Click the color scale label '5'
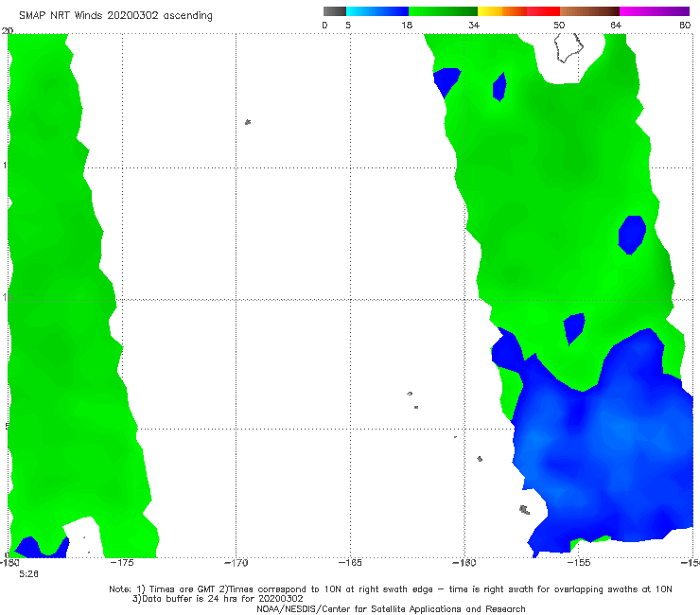This screenshot has width=700, height=615. click(348, 25)
